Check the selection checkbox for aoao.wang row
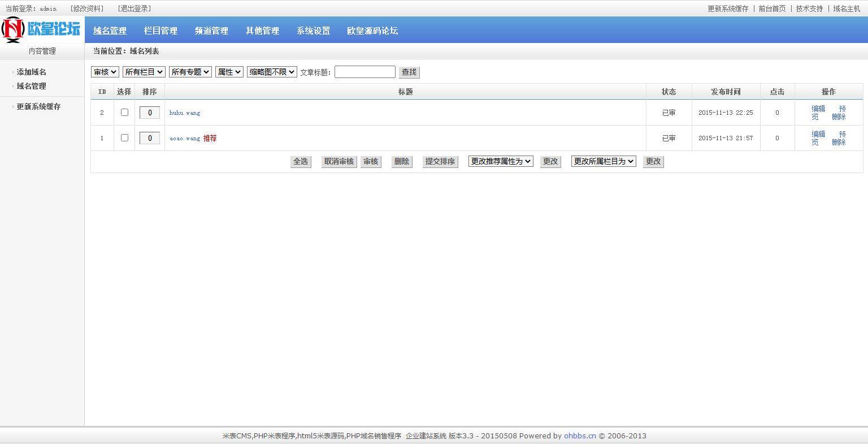The image size is (868, 444). (124, 137)
